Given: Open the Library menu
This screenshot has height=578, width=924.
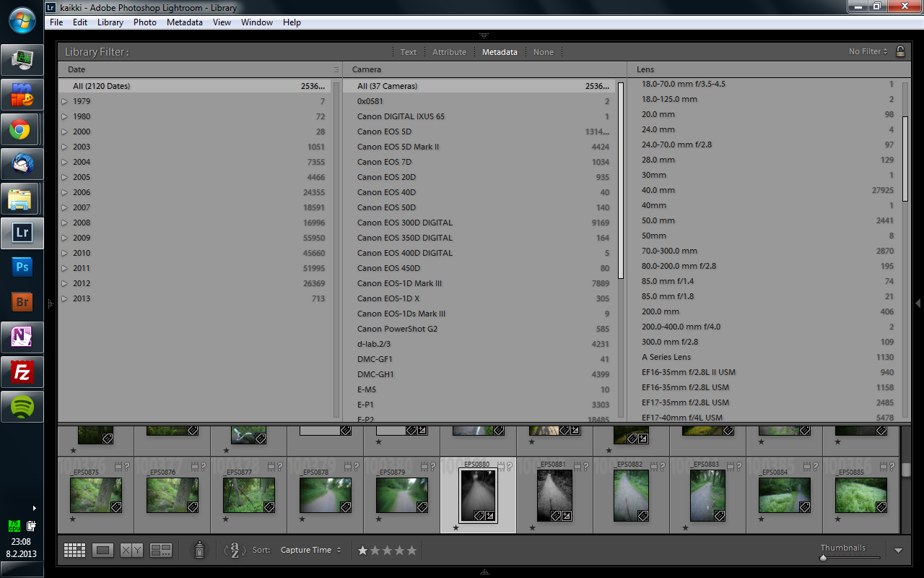Looking at the screenshot, I should click(110, 22).
